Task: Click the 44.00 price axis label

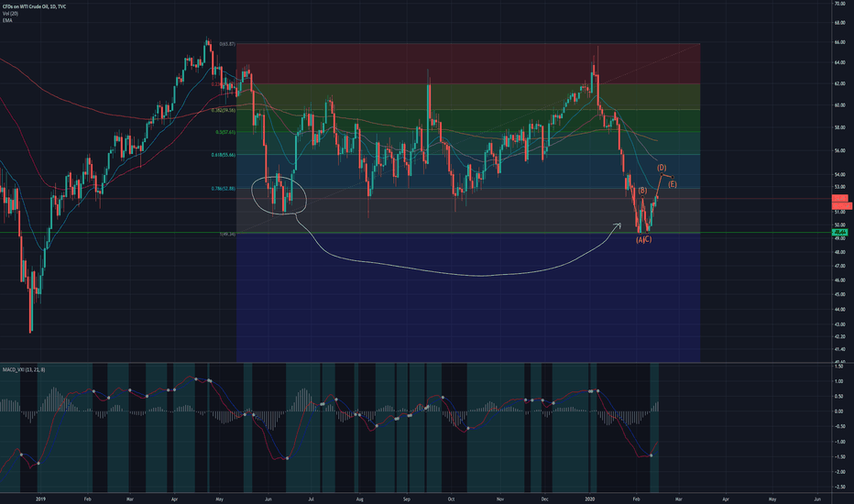Action: click(839, 310)
